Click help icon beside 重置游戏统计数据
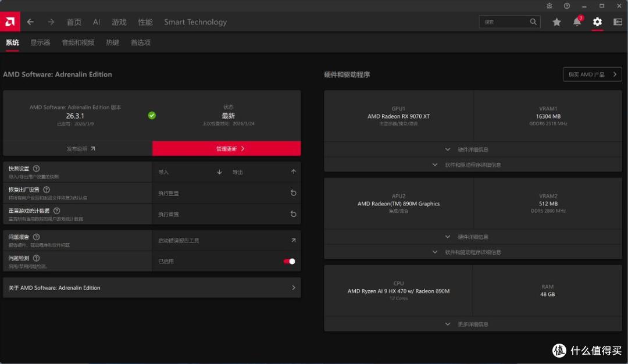The width and height of the screenshot is (628, 364). tap(57, 210)
